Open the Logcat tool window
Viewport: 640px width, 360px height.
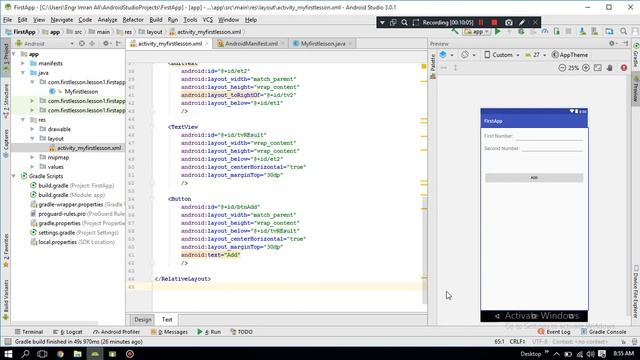point(68,332)
